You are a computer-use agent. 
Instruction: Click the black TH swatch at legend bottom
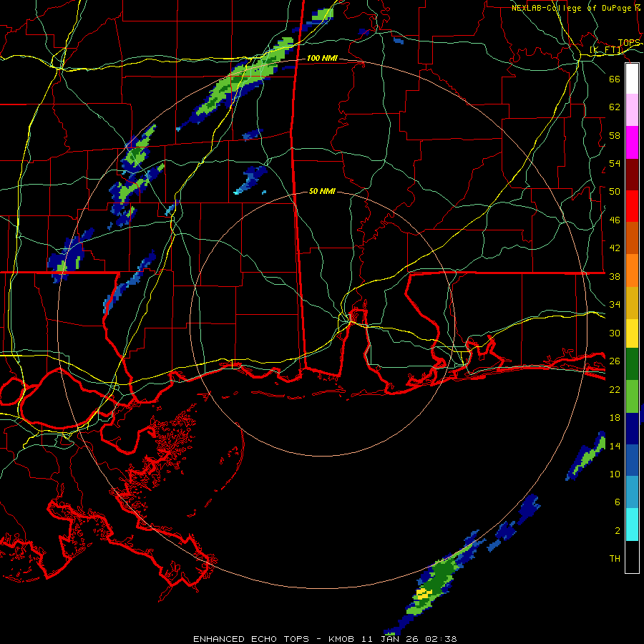point(632,557)
